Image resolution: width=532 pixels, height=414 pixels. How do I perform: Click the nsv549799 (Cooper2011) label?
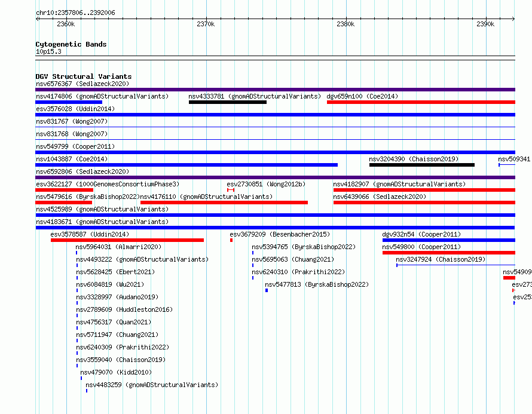pos(75,146)
